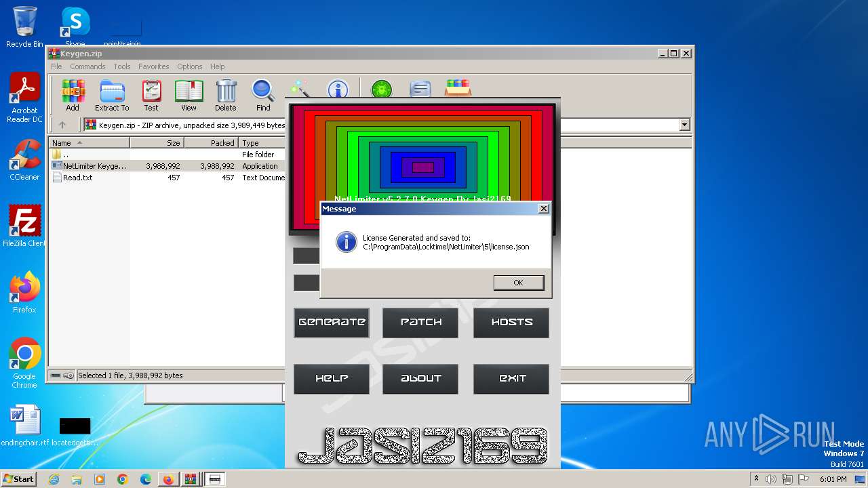Click the WinRAR Wizard wand icon

[300, 89]
